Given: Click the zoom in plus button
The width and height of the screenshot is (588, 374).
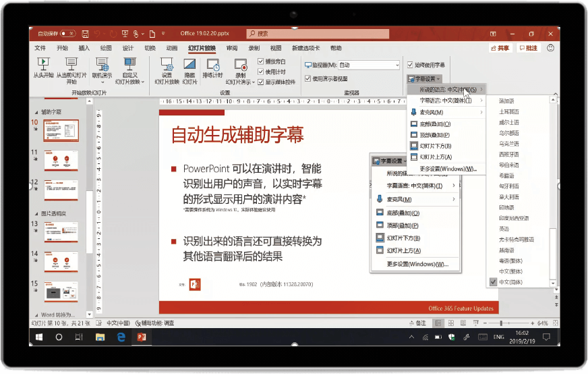Looking at the screenshot, I should click(x=532, y=323).
